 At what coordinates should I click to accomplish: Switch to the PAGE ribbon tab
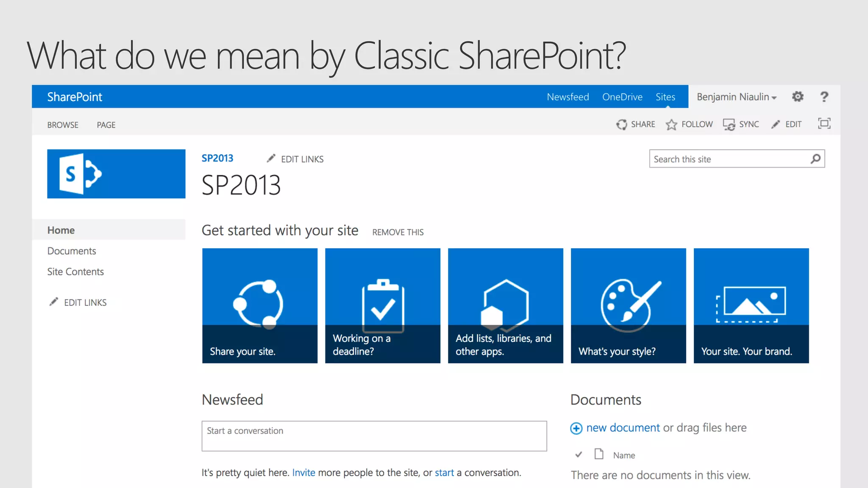[x=106, y=125]
